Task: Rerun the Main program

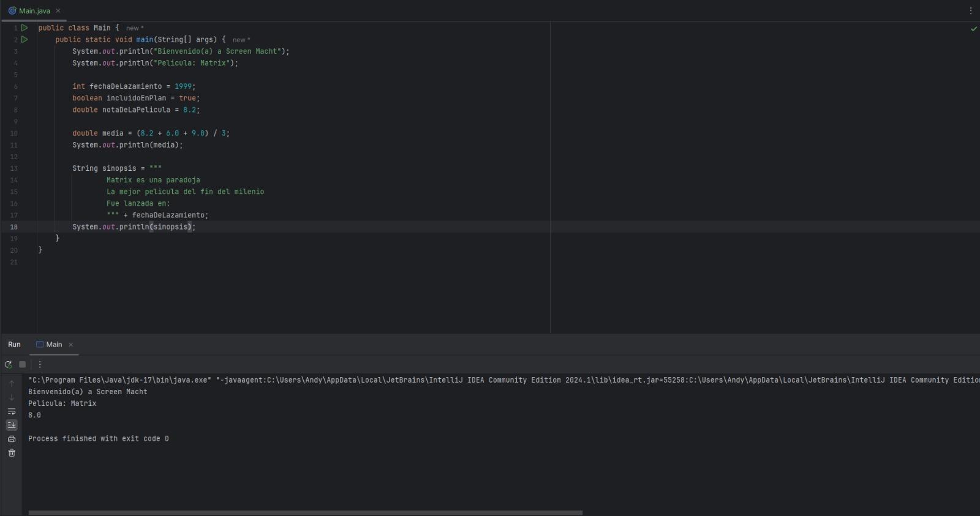Action: pos(9,364)
